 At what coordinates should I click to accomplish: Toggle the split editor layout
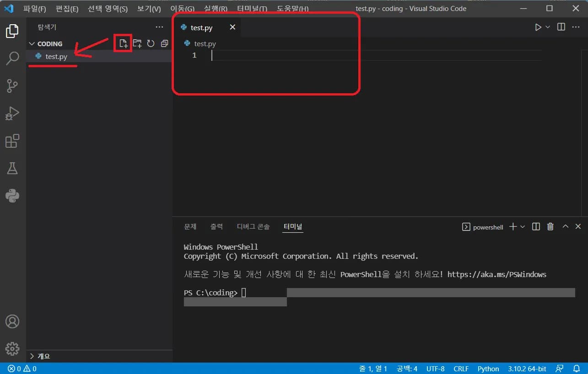(x=560, y=27)
